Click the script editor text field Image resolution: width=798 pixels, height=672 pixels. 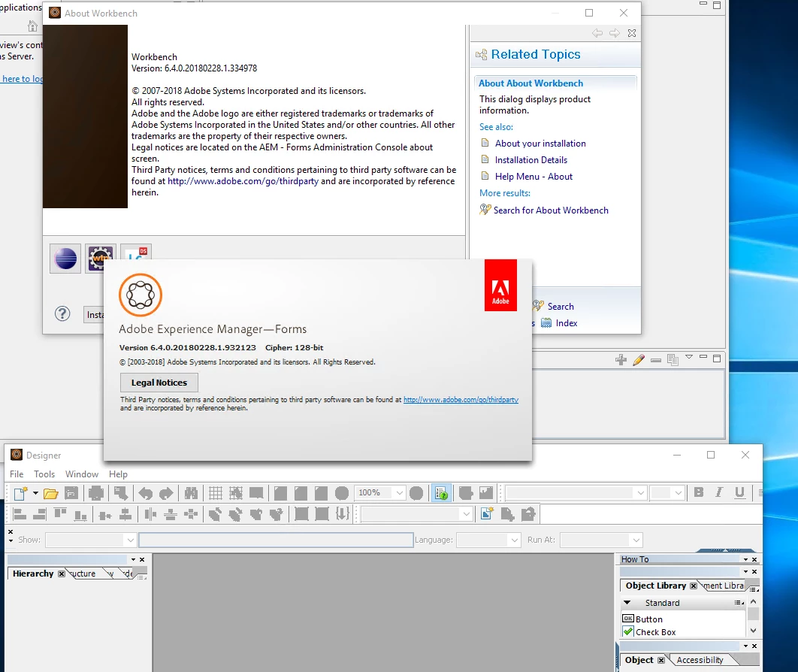click(x=276, y=540)
